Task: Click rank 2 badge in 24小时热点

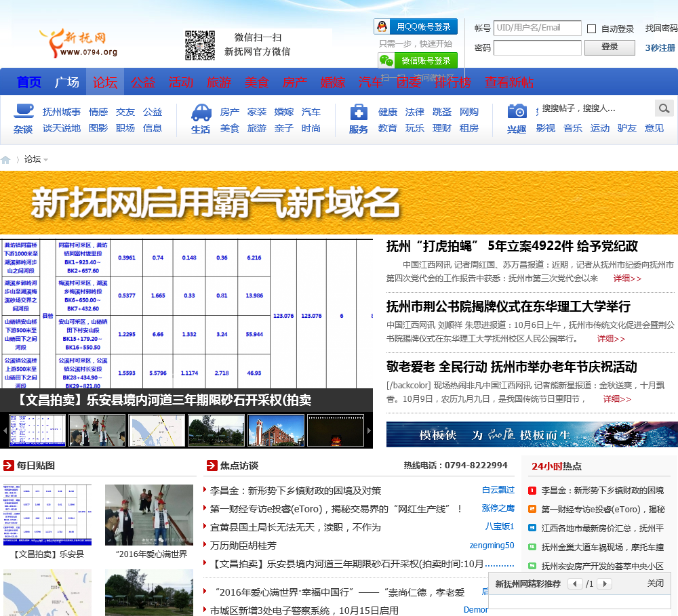Action: [x=532, y=509]
